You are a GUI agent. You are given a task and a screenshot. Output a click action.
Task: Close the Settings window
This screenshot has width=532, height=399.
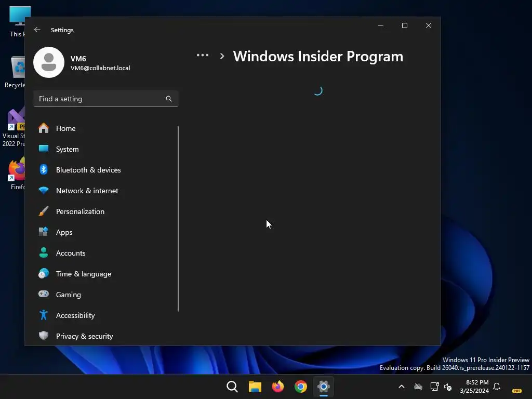tap(429, 25)
